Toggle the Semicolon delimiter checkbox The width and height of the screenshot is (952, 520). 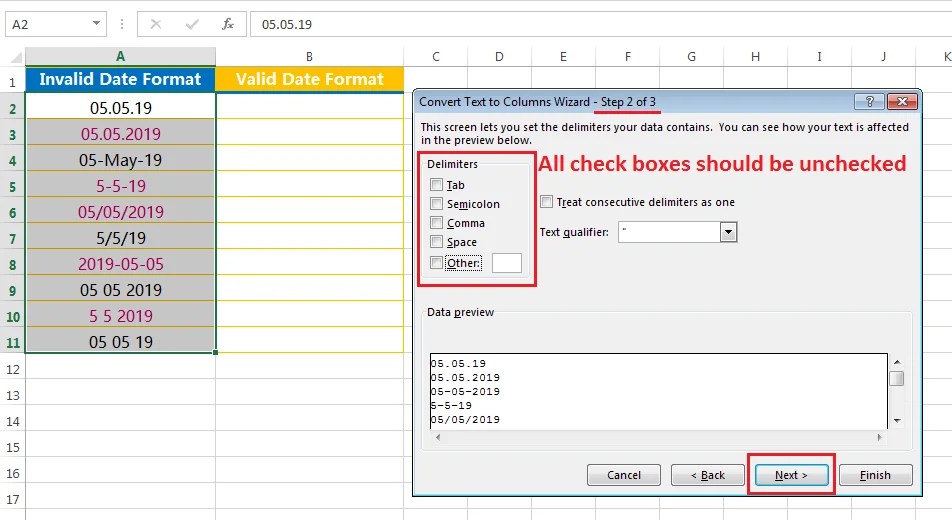point(436,204)
